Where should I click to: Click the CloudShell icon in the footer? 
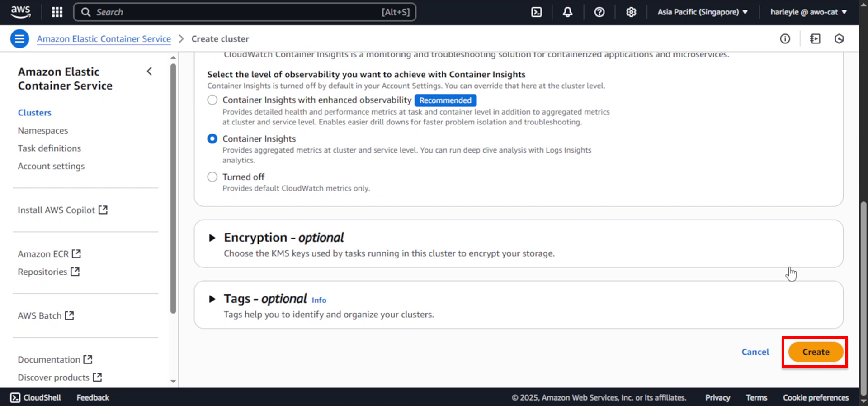(x=15, y=397)
